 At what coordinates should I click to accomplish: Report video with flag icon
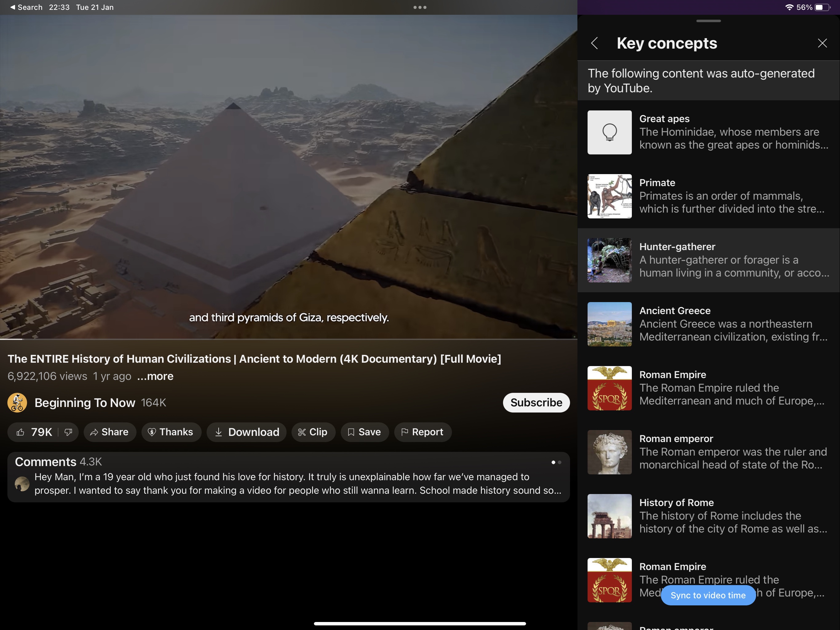423,432
